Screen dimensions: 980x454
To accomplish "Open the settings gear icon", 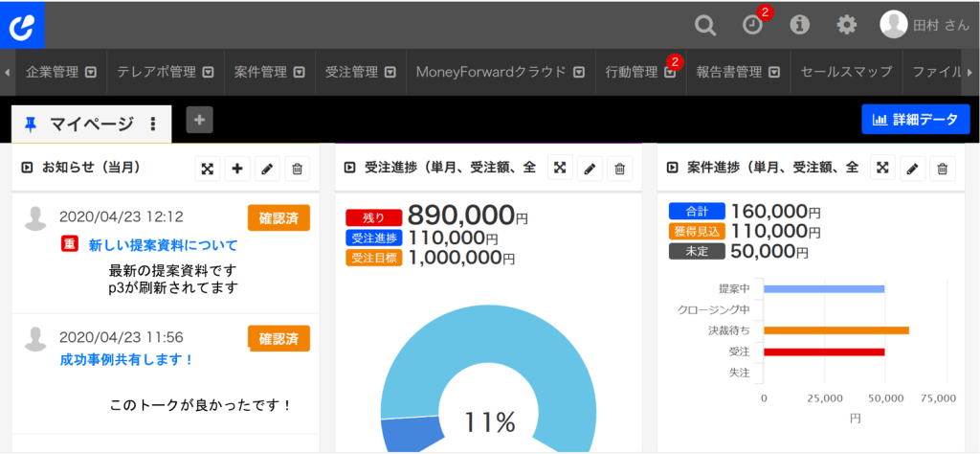I will click(847, 25).
